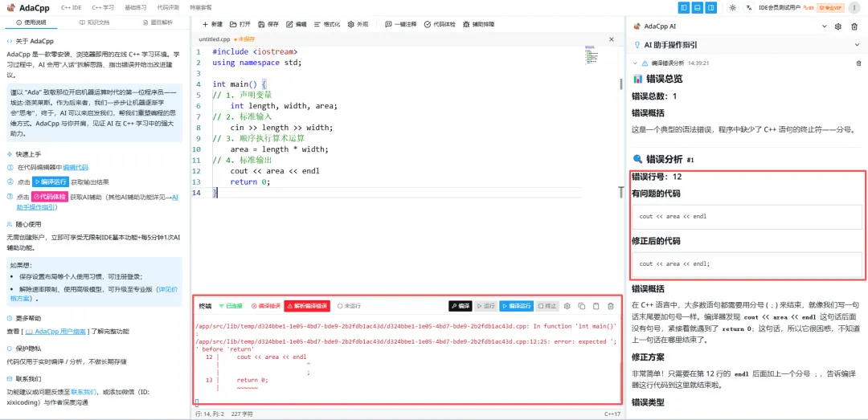Run the 代码体检 check in toolbar
The height and width of the screenshot is (420, 868).
(x=440, y=24)
